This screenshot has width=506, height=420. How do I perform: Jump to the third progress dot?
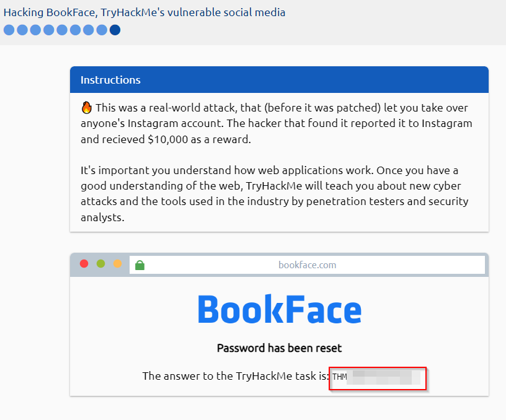coord(35,30)
